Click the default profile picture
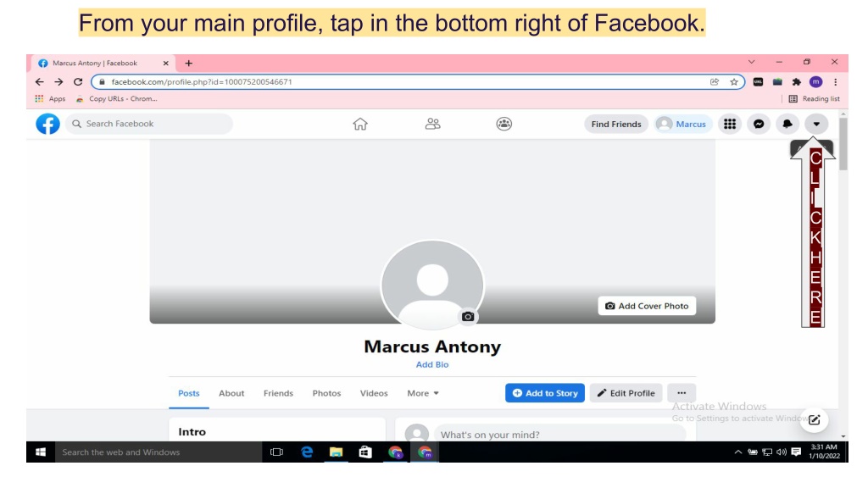This screenshot has width=868, height=488. [x=432, y=285]
